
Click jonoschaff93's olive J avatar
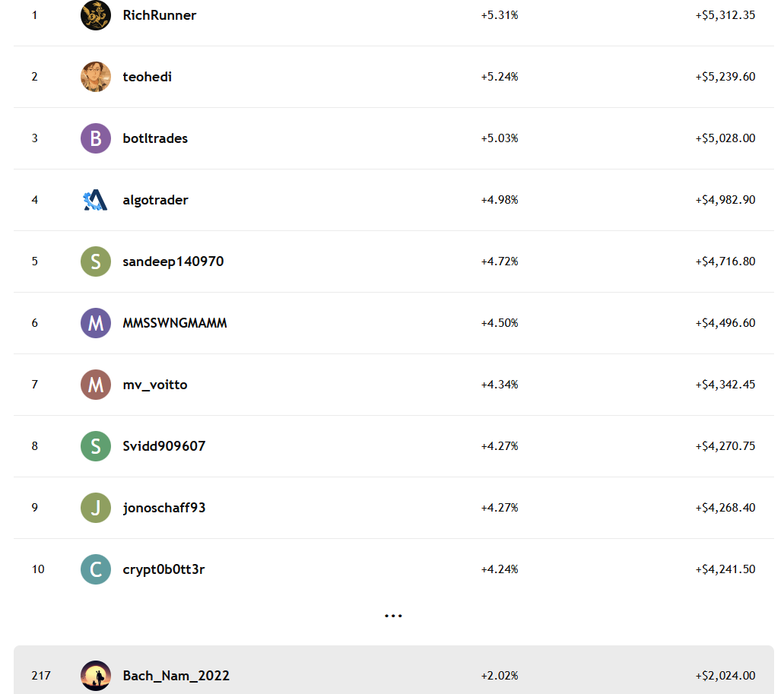coord(96,508)
